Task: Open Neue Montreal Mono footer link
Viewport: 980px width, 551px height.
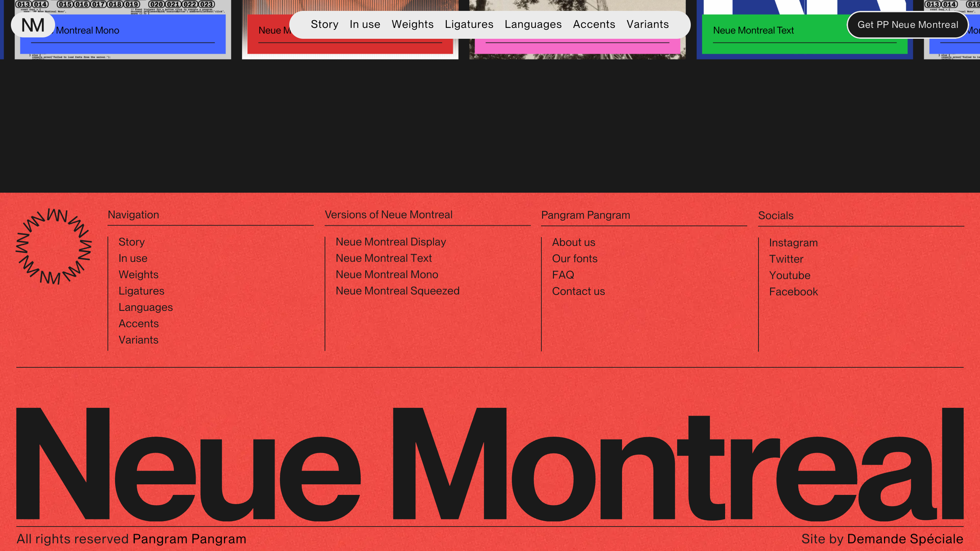Action: (387, 274)
